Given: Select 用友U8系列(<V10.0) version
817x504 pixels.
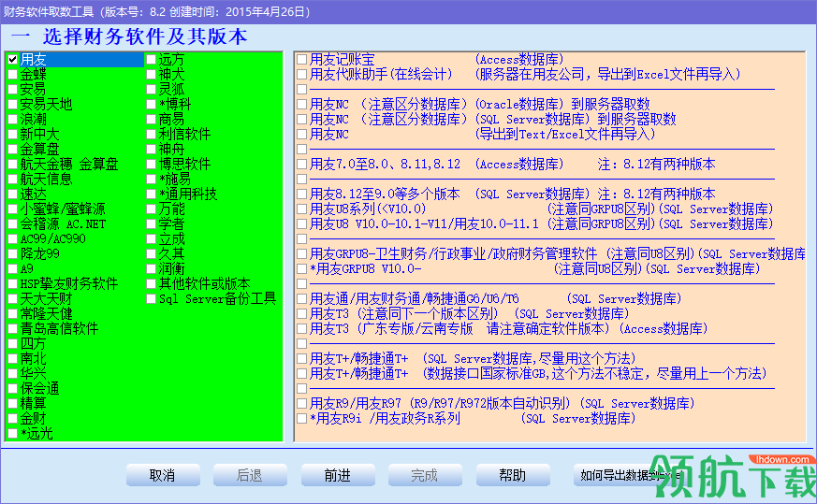Looking at the screenshot, I should tap(301, 209).
